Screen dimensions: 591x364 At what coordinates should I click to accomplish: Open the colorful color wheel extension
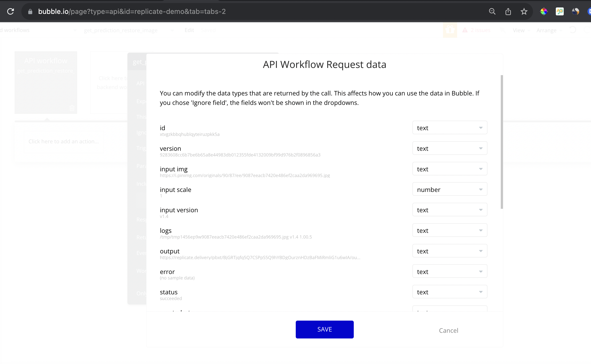[x=544, y=11]
